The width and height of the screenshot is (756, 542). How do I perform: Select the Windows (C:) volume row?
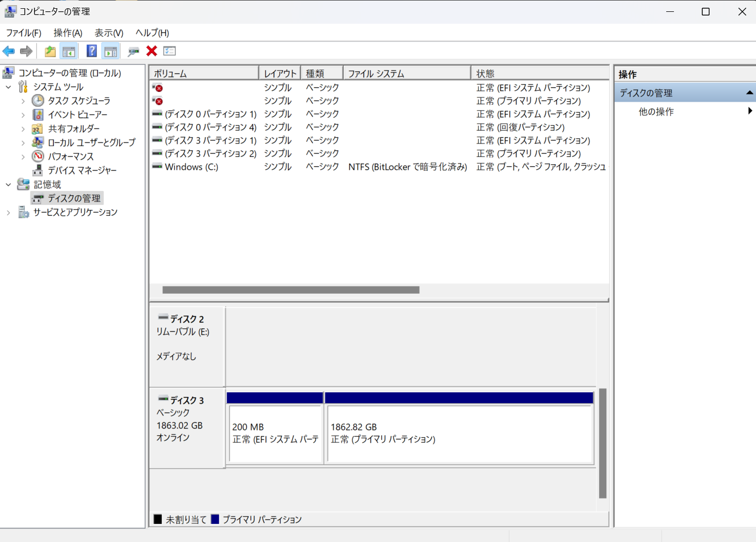[191, 166]
